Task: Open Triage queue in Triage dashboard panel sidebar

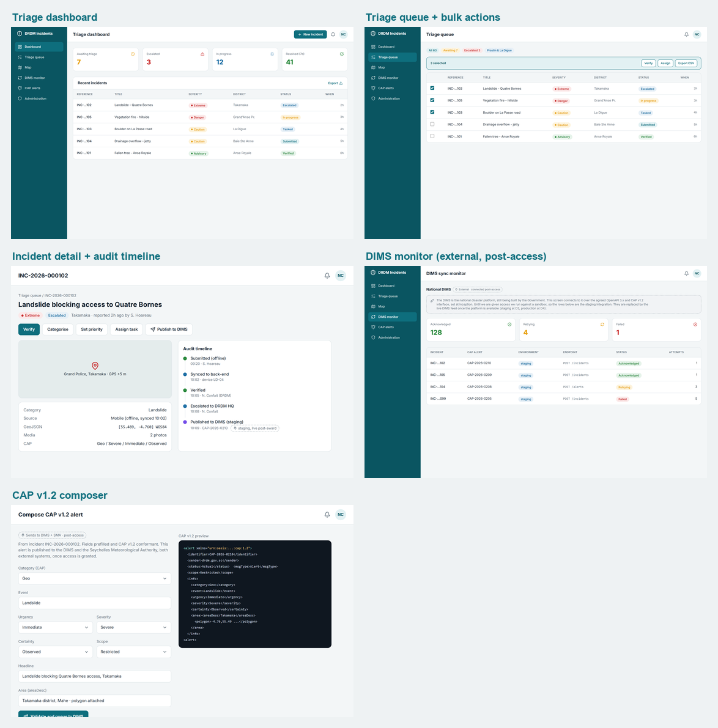Action: [39, 57]
